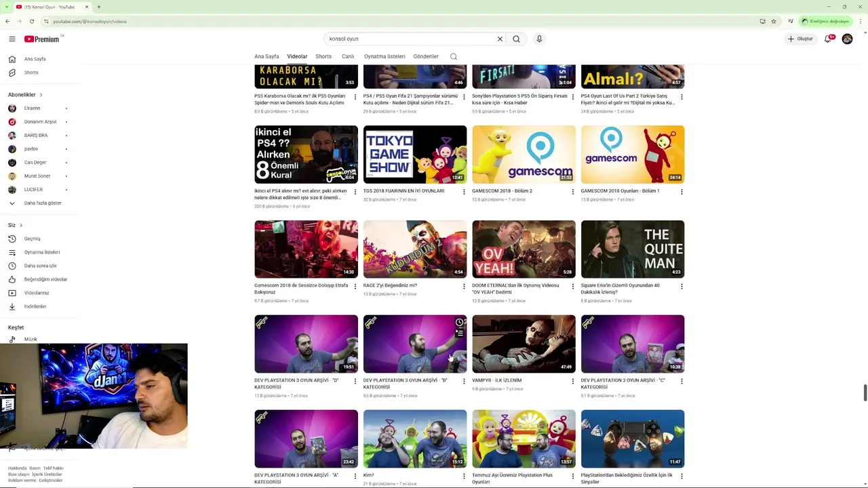The width and height of the screenshot is (868, 488).
Task: Open notifications bell
Action: [x=828, y=39]
